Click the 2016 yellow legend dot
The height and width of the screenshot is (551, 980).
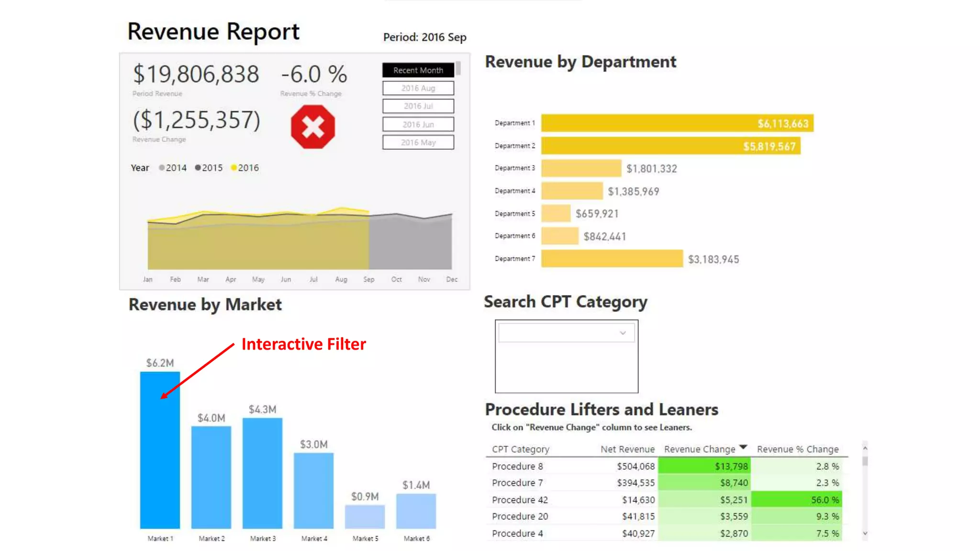(234, 168)
